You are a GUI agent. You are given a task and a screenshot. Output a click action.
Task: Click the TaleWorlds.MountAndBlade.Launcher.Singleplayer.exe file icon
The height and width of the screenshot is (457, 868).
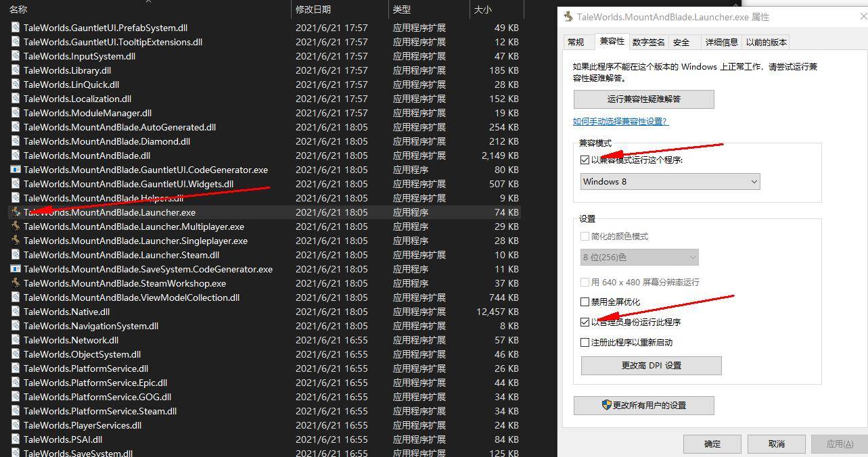tap(16, 241)
